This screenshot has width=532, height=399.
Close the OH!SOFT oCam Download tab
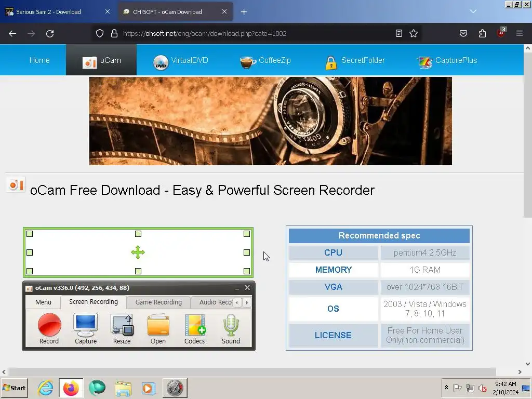[224, 11]
